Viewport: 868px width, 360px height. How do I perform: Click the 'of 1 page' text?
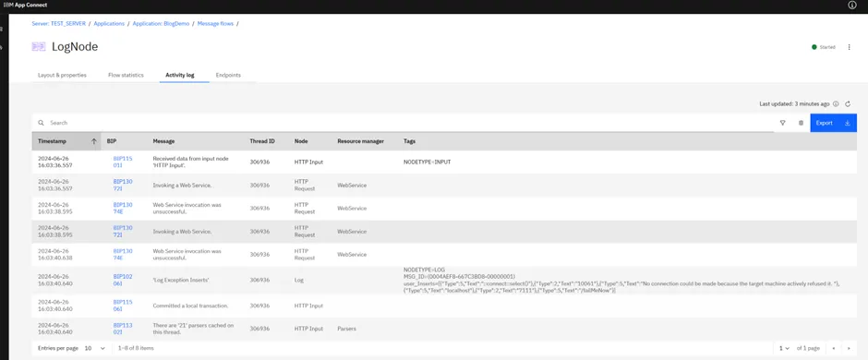808,348
